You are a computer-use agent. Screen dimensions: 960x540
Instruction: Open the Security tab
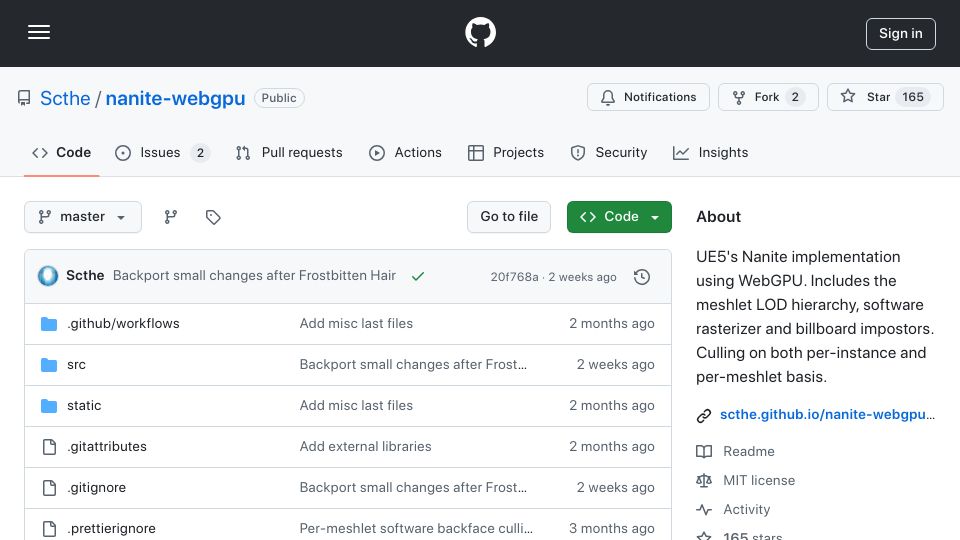tap(608, 152)
